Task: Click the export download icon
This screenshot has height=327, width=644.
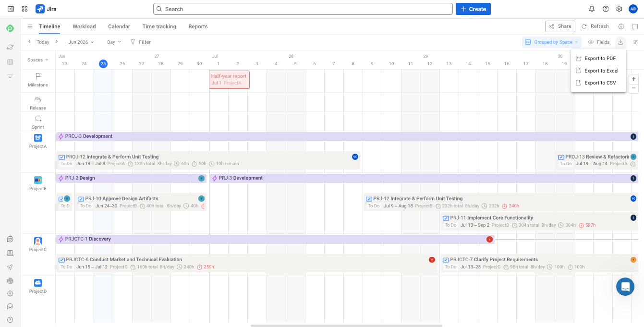Action: click(x=620, y=42)
